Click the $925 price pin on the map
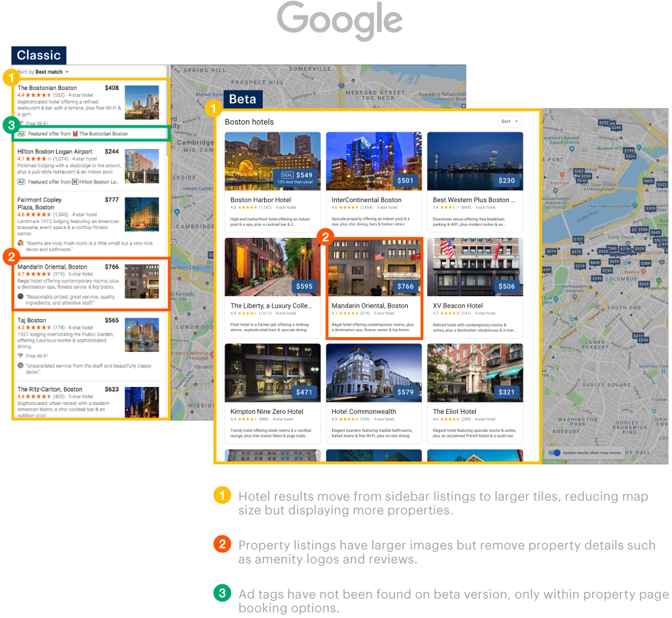The height and width of the screenshot is (618, 672). [603, 251]
